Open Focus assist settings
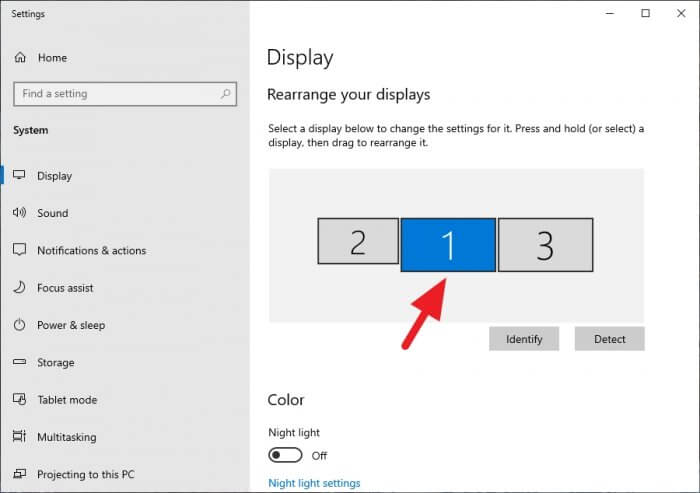The width and height of the screenshot is (700, 493). pos(125,288)
